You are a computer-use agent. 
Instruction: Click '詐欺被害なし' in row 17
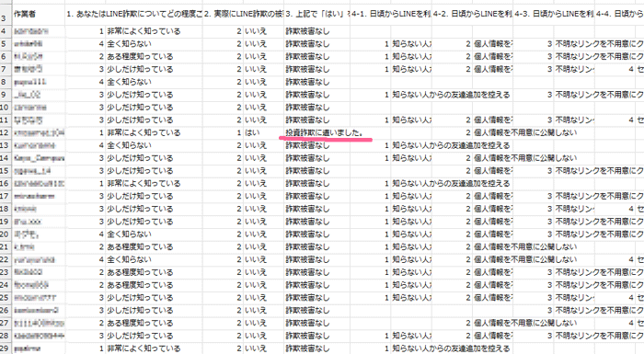pos(307,196)
